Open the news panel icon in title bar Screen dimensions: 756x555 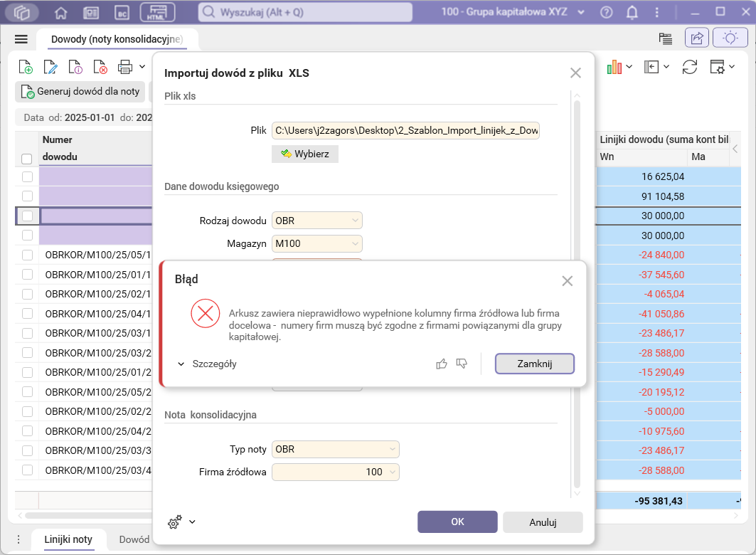[x=91, y=13]
